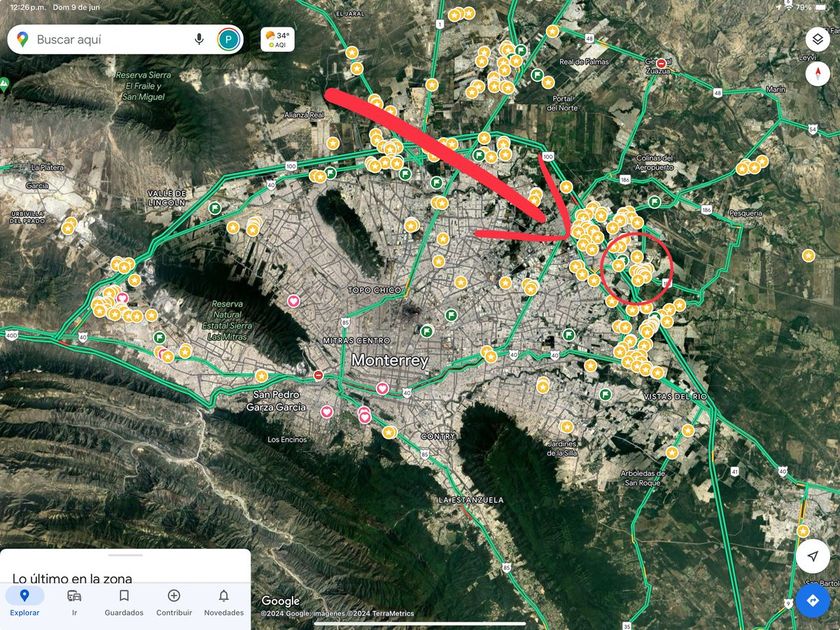
Task: Tap the Pesquería town label
Action: (x=746, y=213)
